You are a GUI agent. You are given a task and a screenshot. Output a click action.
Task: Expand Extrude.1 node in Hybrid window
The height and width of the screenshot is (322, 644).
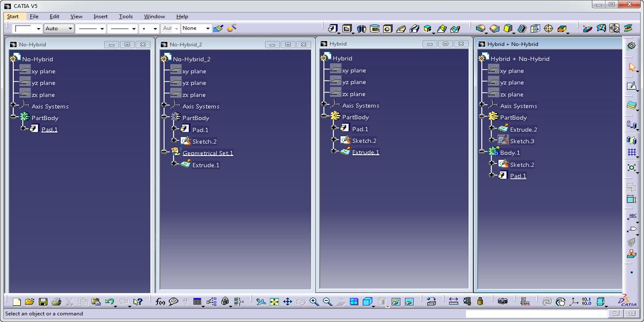coord(334,151)
